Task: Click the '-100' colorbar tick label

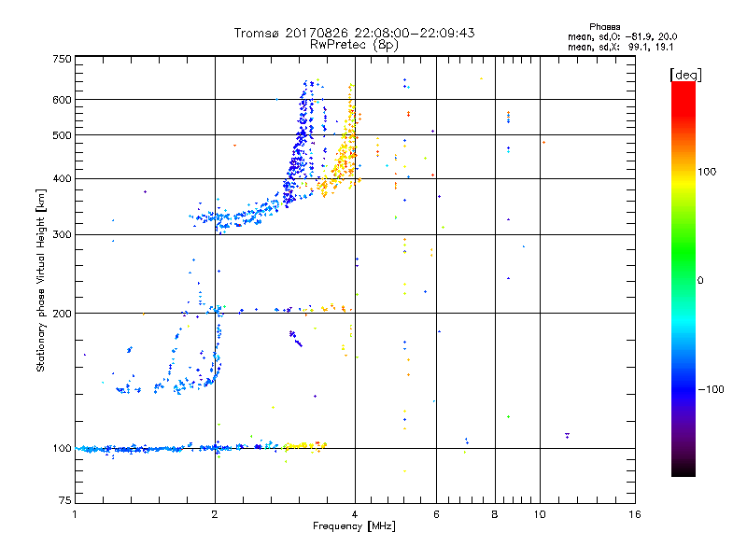Action: click(x=711, y=389)
